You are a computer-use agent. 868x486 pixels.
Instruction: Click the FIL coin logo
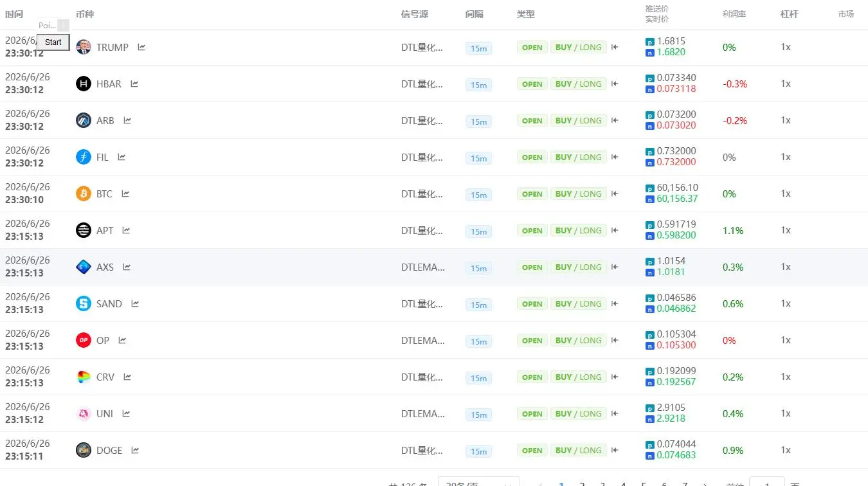coord(84,157)
